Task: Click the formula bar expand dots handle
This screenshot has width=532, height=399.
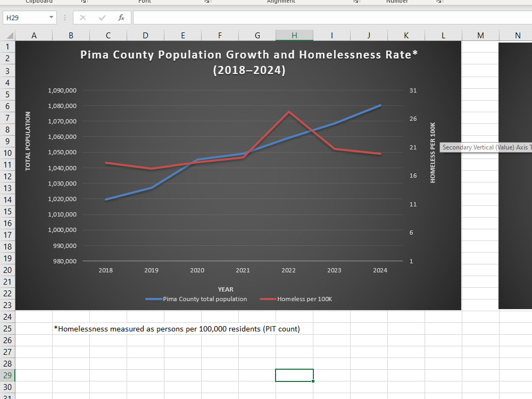Action: [x=65, y=18]
